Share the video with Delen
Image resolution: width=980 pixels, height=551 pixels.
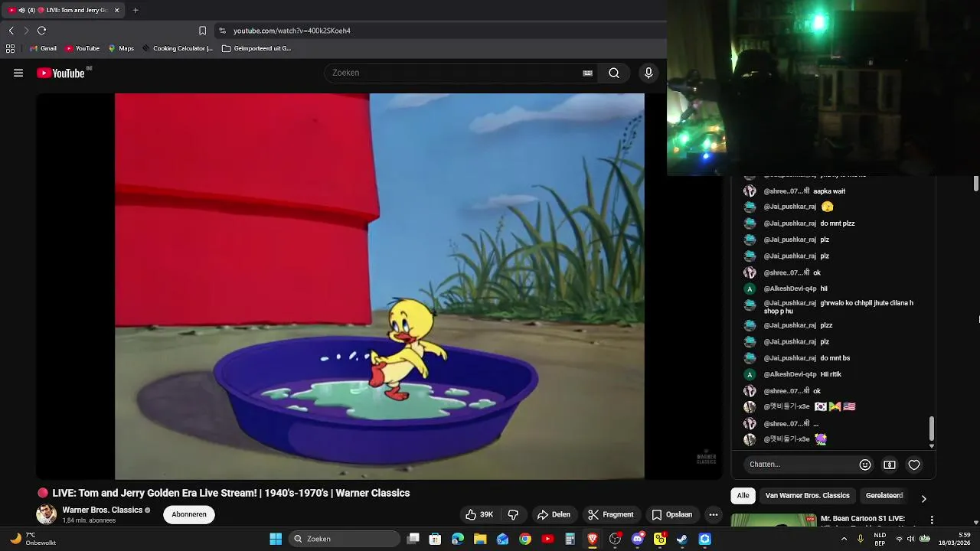coord(554,514)
